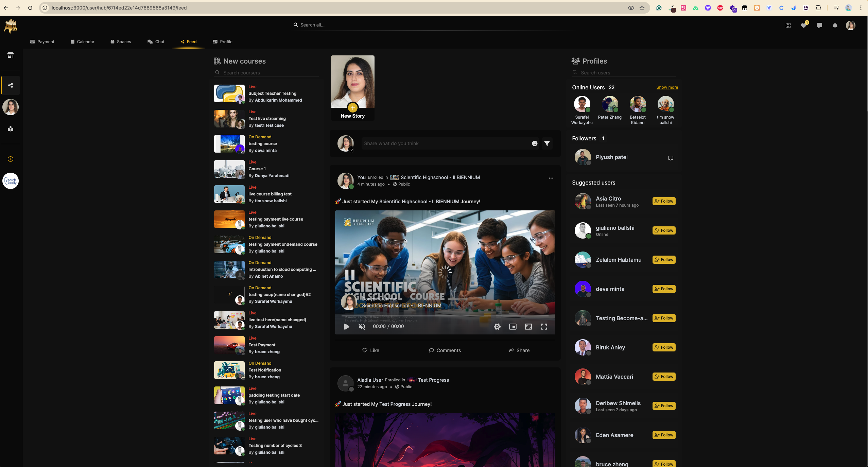Viewport: 868px width, 467px height.
Task: Enter fullscreen on the course video
Action: tap(544, 327)
